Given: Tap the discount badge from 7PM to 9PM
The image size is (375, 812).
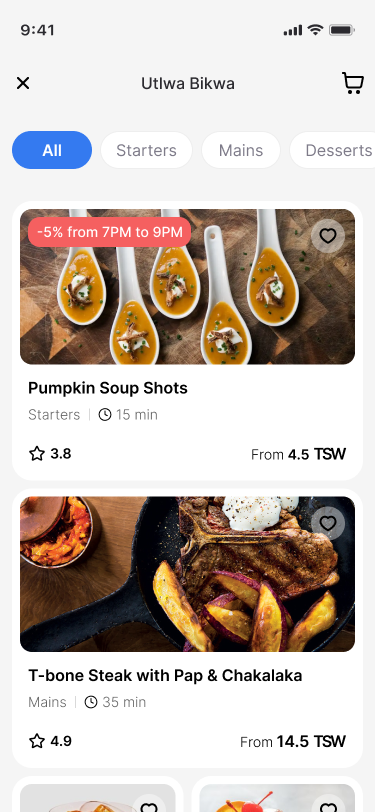Looking at the screenshot, I should [110, 232].
